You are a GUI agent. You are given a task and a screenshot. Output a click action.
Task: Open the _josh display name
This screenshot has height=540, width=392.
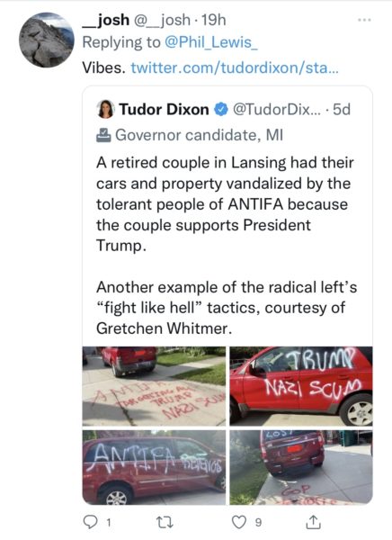106,20
